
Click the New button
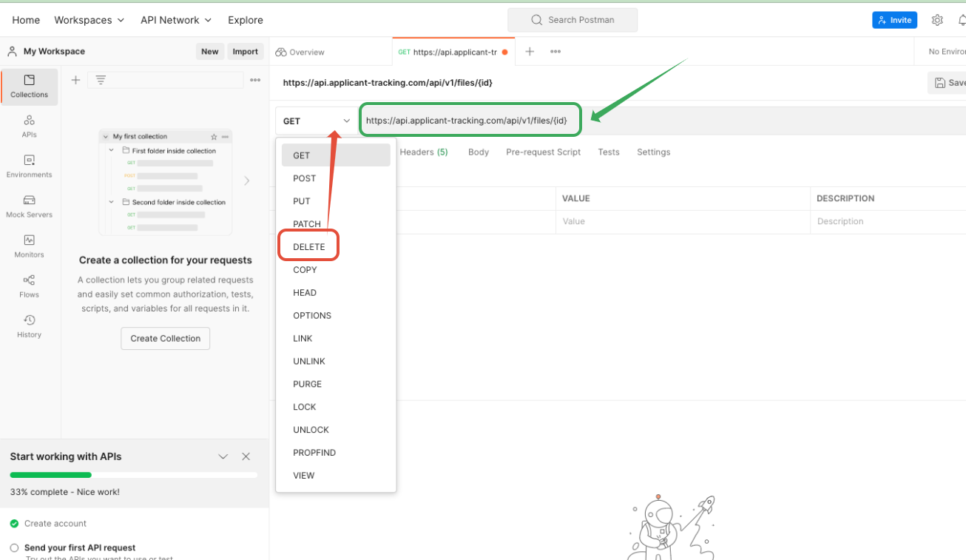click(x=210, y=51)
